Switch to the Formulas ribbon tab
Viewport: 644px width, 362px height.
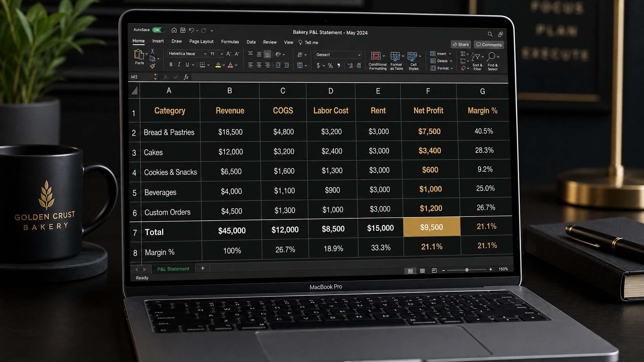[x=230, y=41]
